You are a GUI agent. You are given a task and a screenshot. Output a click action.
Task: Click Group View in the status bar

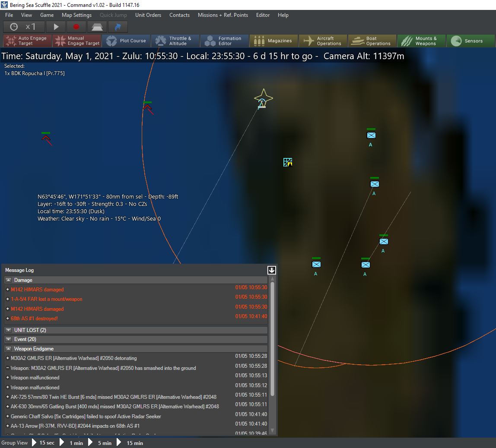pos(15,443)
